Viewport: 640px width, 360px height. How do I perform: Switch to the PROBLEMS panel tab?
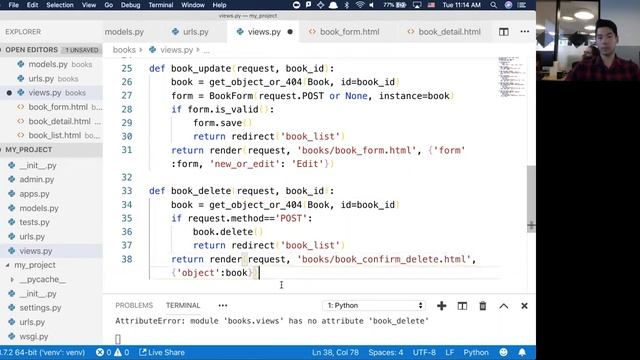coord(134,305)
